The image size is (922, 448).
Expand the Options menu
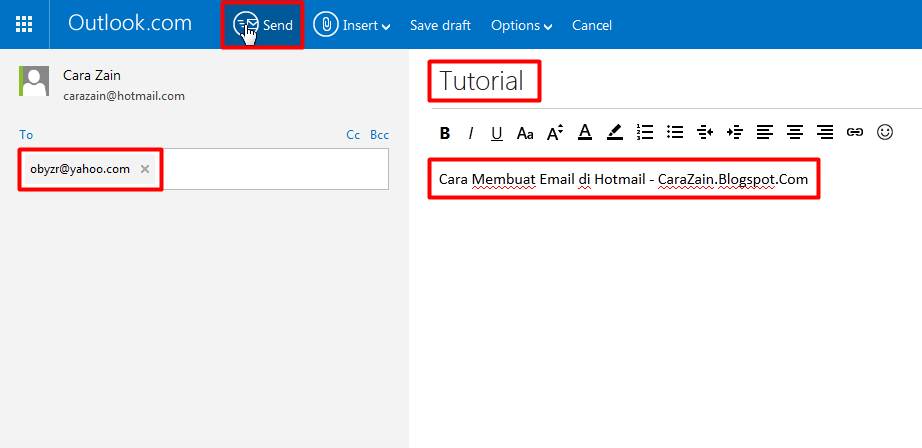[x=522, y=25]
